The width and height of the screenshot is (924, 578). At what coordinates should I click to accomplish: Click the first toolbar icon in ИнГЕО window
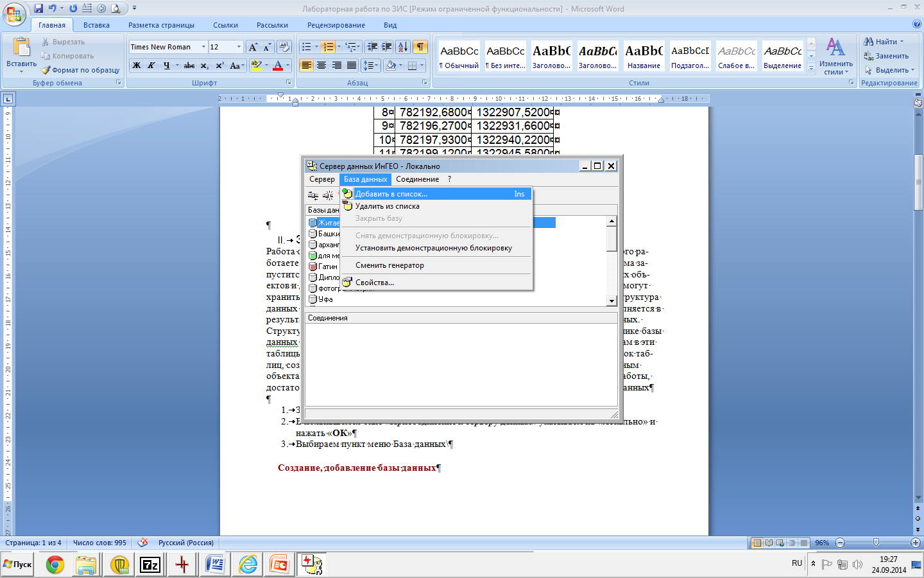tap(313, 195)
